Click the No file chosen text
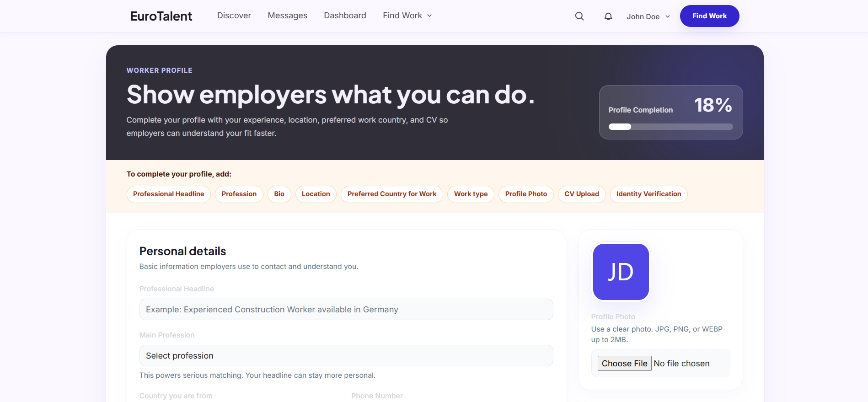This screenshot has height=402, width=868. pyautogui.click(x=682, y=364)
